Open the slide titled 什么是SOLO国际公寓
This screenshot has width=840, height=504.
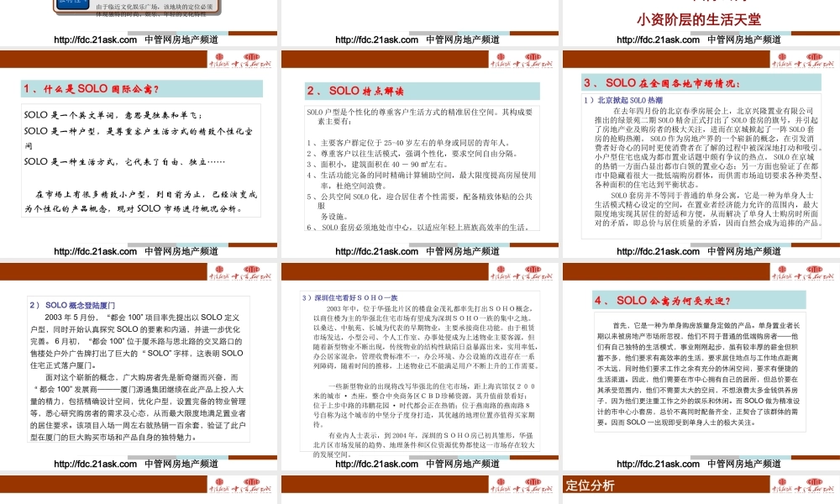point(139,155)
